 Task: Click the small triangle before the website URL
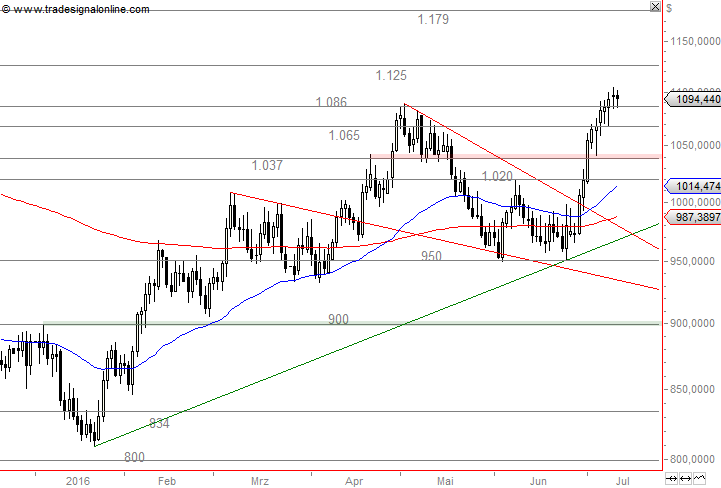coord(6,9)
